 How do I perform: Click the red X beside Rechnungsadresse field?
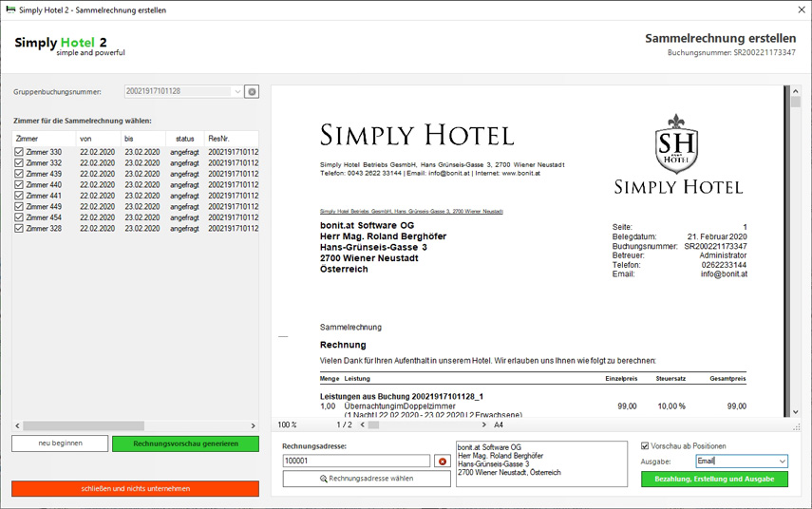(x=442, y=462)
